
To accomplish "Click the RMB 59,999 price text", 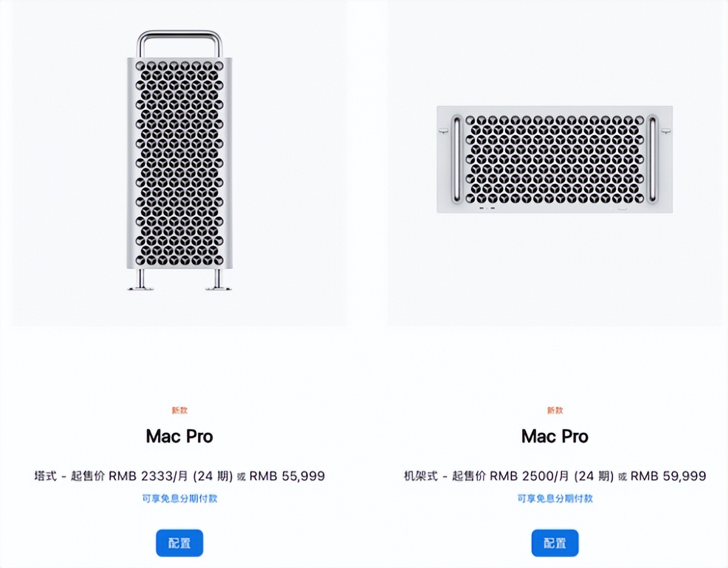I will point(668,476).
